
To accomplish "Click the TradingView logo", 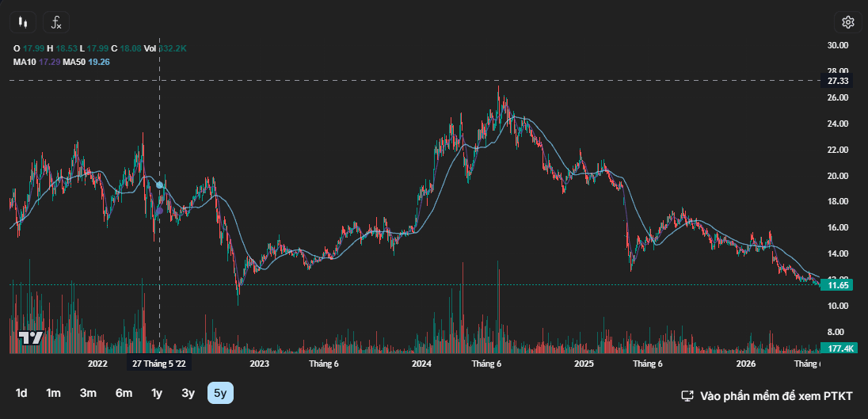I will 31,337.
